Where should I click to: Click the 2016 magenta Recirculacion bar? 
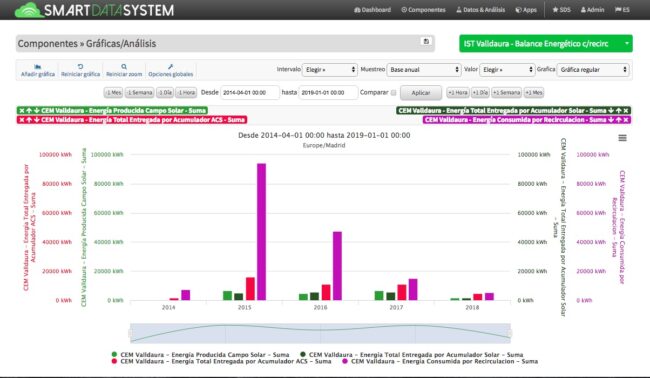pyautogui.click(x=337, y=266)
